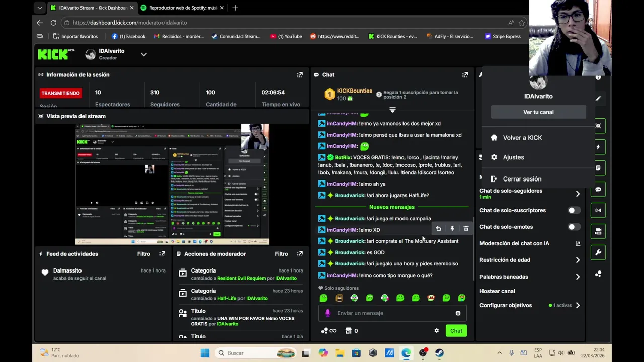The width and height of the screenshot is (644, 362).
Task: Toggle the chat bubble sidebar icon
Action: [598, 189]
